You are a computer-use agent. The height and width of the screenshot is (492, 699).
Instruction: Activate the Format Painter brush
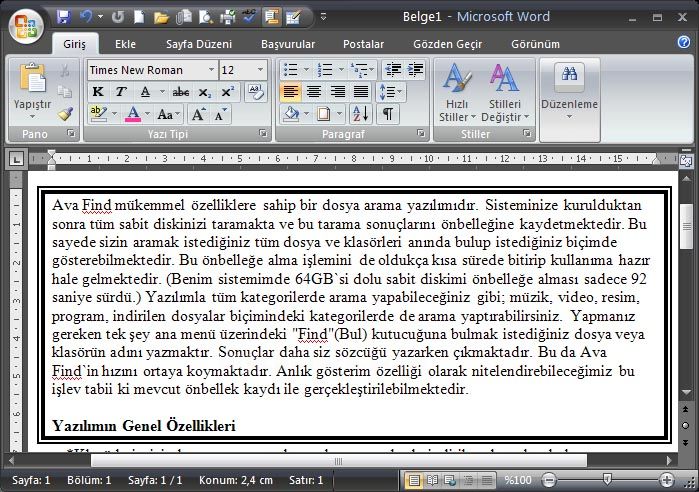66,114
